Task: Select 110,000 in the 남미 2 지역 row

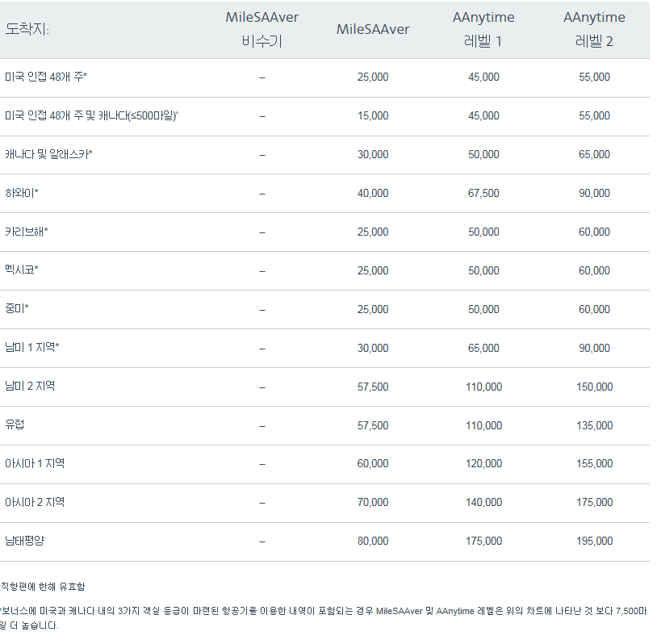Action: click(483, 387)
